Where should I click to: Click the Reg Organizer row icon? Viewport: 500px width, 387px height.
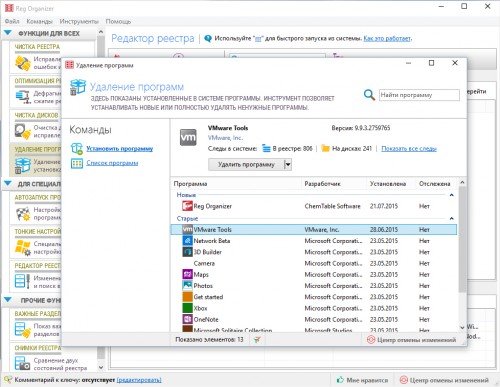(187, 206)
